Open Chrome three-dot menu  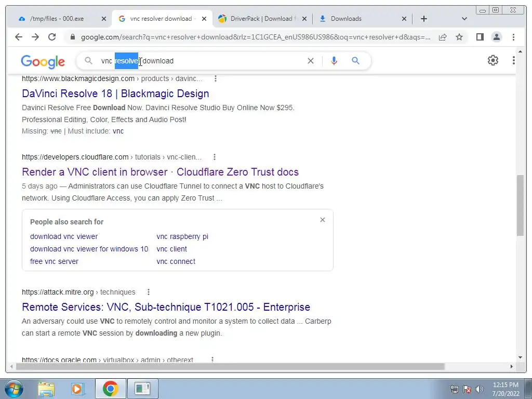point(513,37)
